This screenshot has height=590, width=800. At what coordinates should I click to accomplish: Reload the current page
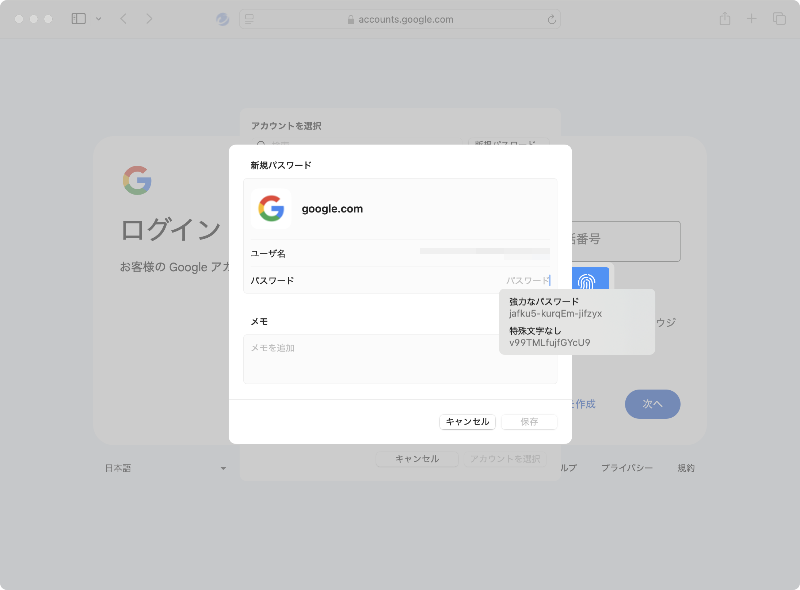[552, 19]
